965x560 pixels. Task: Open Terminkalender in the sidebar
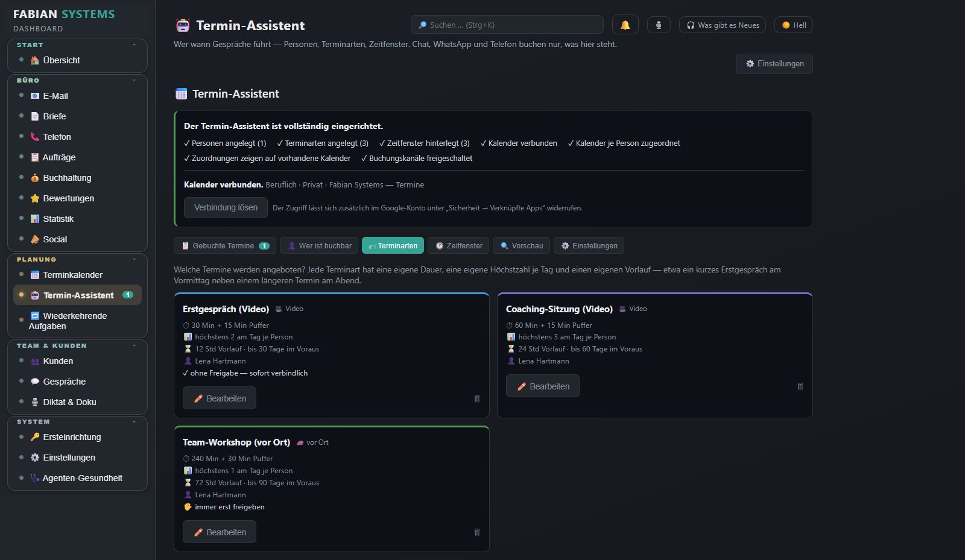tap(77, 275)
